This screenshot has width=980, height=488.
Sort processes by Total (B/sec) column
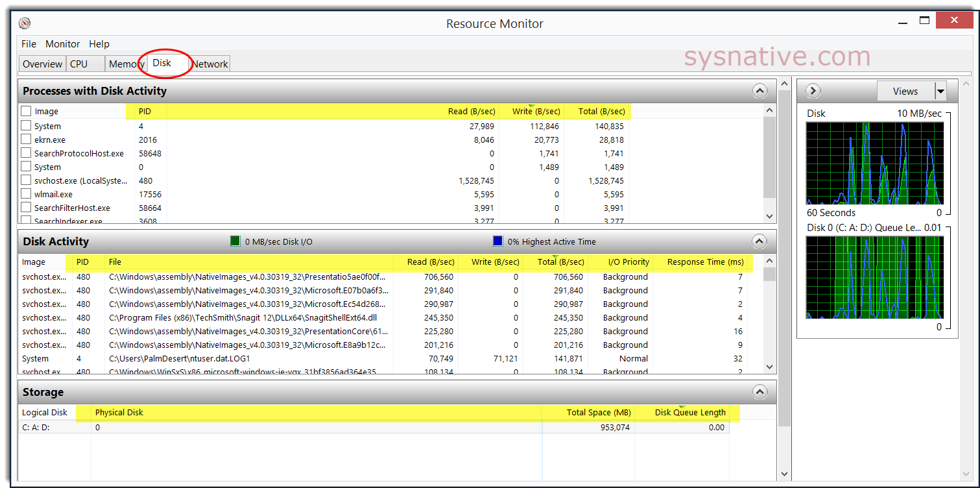[601, 111]
